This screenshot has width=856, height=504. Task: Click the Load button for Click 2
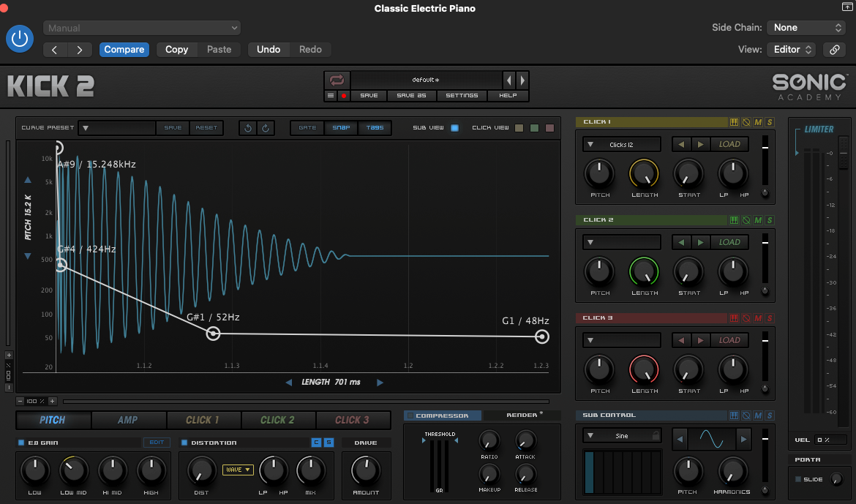click(729, 242)
